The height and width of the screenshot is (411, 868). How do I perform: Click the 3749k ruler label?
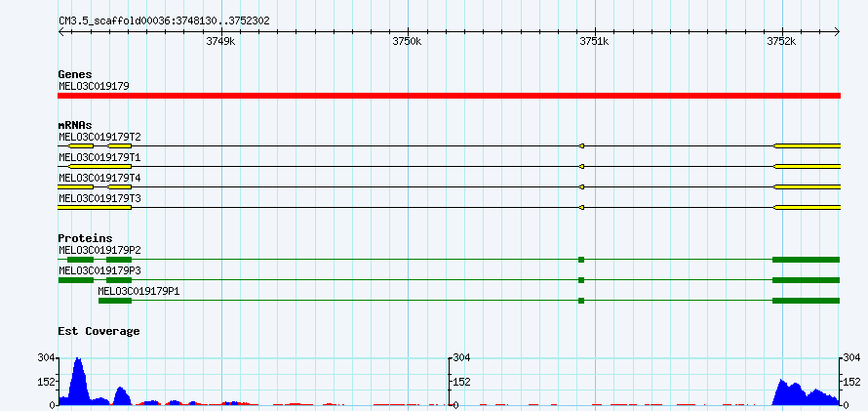pyautogui.click(x=220, y=41)
